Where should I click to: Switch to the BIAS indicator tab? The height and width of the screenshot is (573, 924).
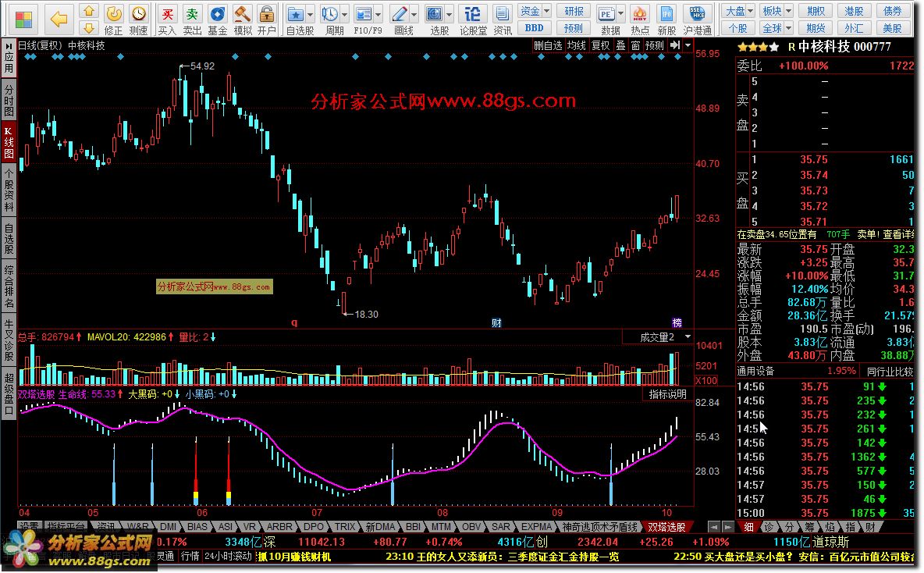coord(197,526)
